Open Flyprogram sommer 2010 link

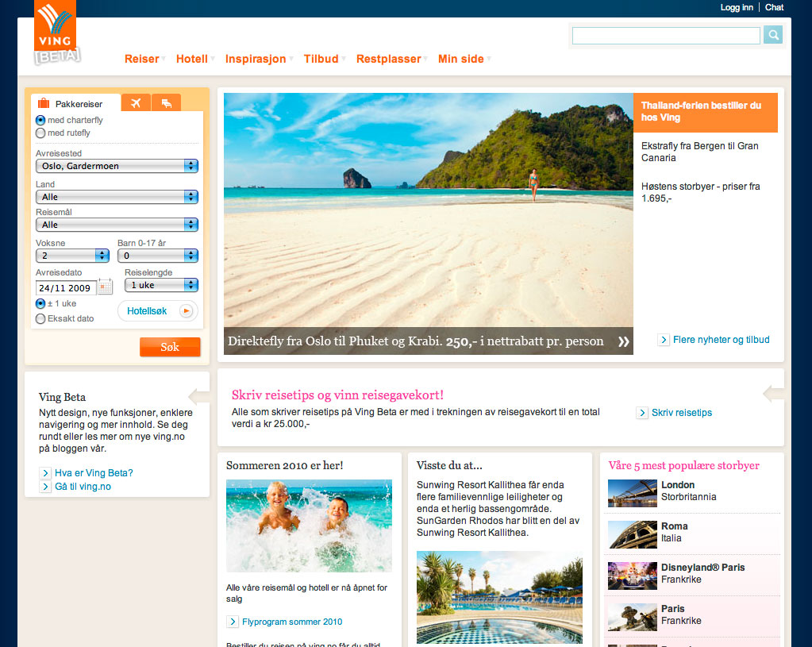click(292, 622)
